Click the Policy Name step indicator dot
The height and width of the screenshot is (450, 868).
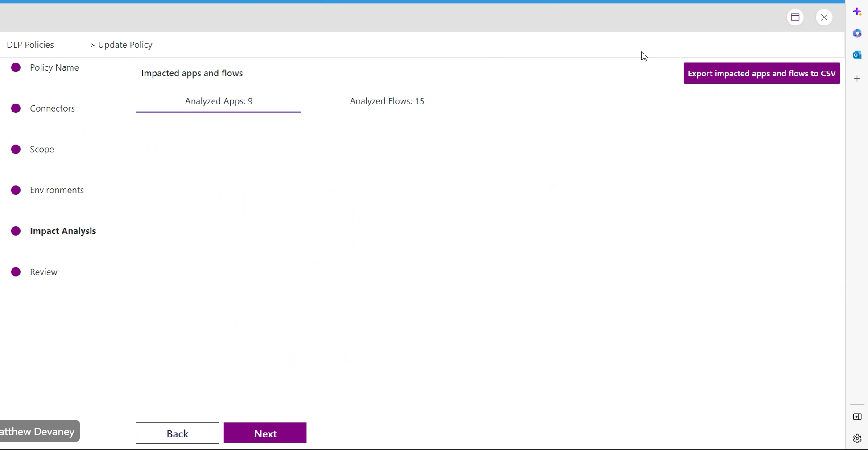pos(16,67)
